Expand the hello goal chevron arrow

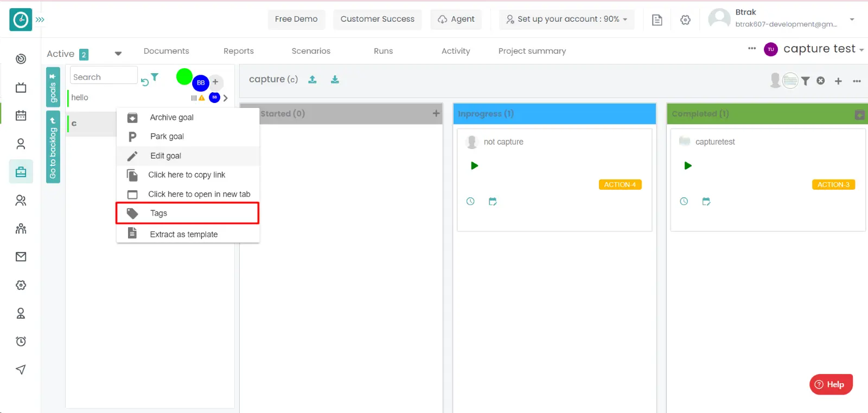coord(226,98)
